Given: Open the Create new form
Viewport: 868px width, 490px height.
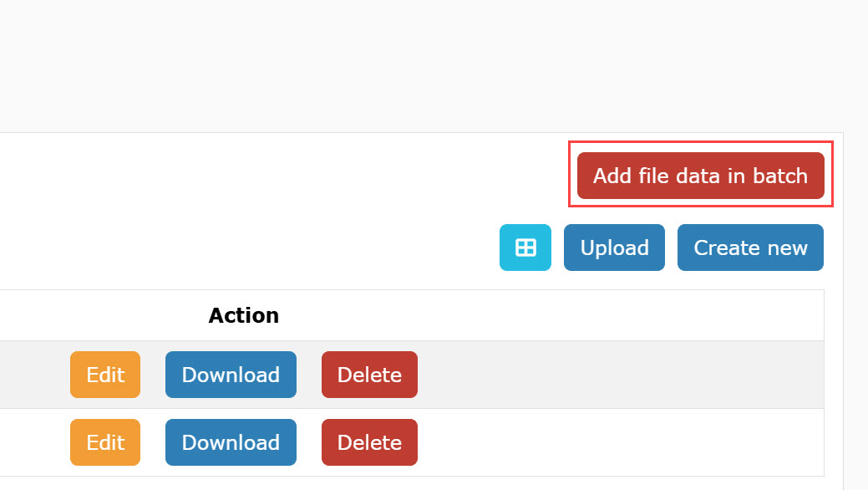Looking at the screenshot, I should [x=750, y=248].
